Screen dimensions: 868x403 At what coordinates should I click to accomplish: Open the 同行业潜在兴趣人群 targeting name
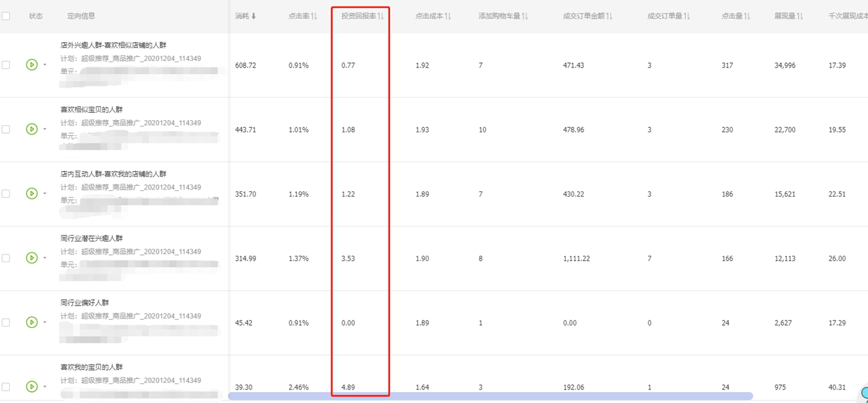(x=91, y=238)
